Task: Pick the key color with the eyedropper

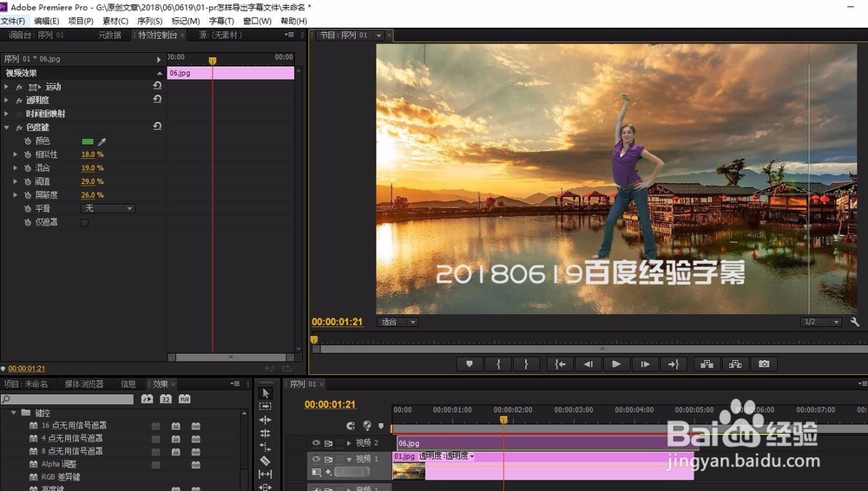Action: pyautogui.click(x=102, y=141)
